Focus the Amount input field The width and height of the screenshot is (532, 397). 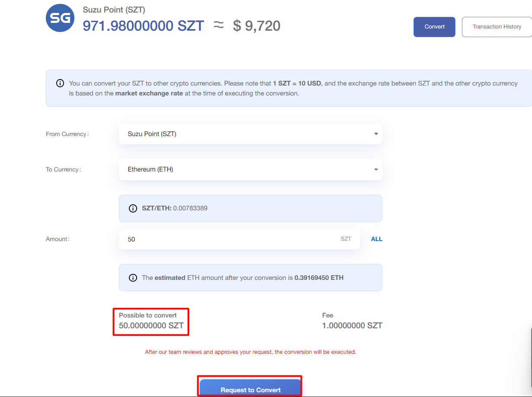[x=229, y=239]
